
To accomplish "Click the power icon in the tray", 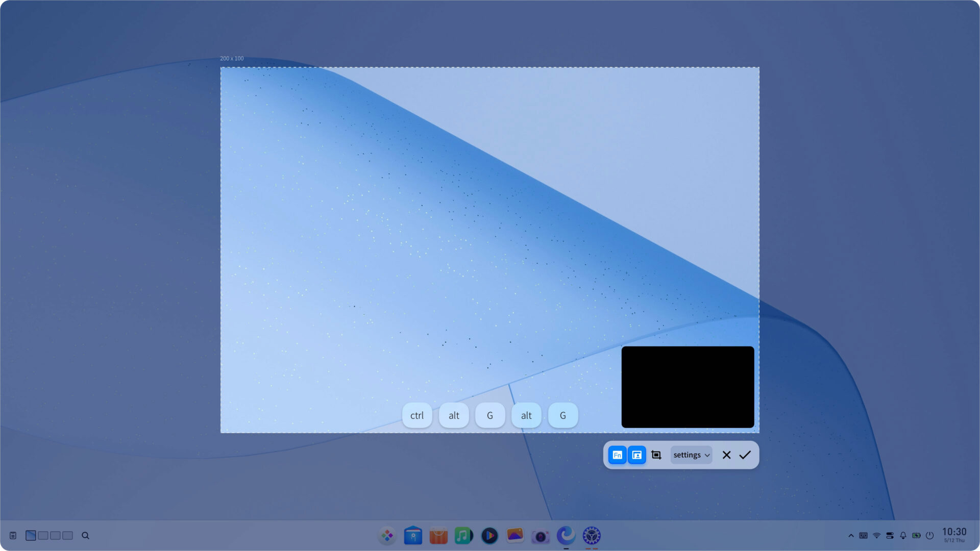I will pos(929,536).
